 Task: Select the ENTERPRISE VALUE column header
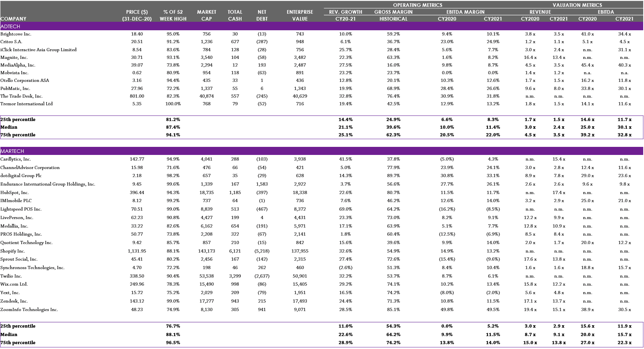tap(300, 15)
